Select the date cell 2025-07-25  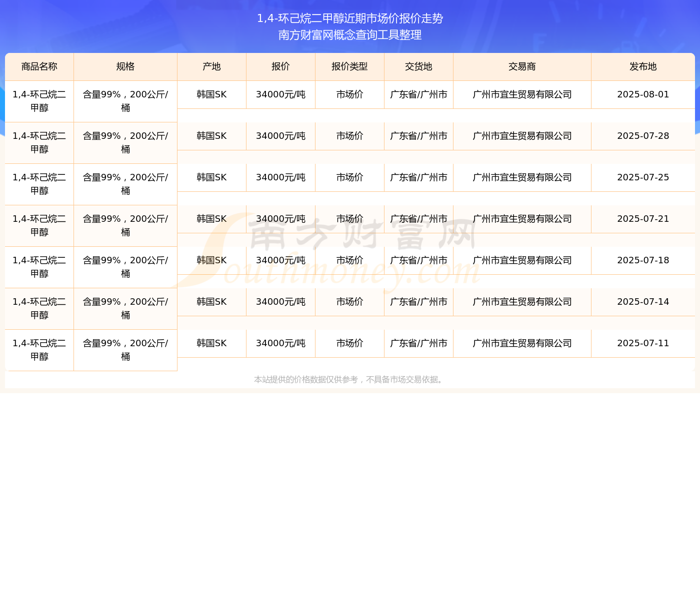coord(643,177)
